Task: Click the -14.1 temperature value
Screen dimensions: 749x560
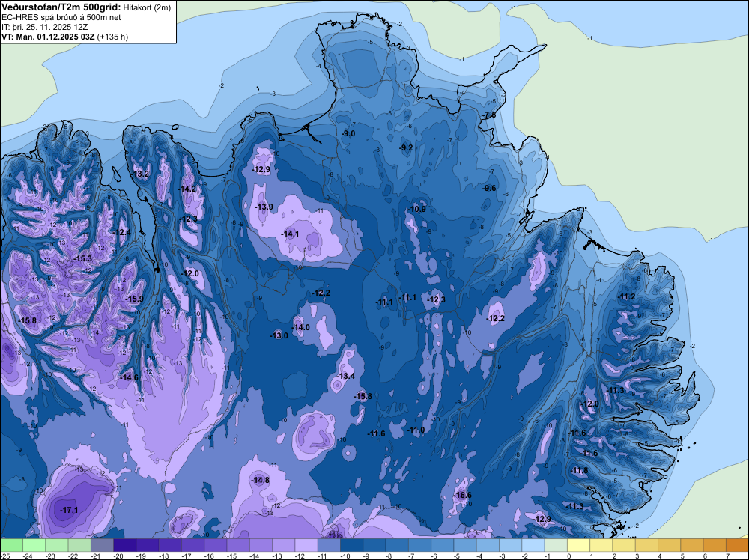Action: [x=290, y=234]
